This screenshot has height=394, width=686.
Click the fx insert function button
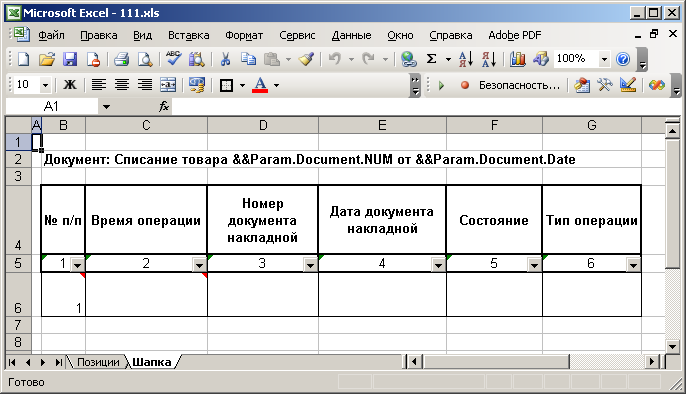pos(164,106)
